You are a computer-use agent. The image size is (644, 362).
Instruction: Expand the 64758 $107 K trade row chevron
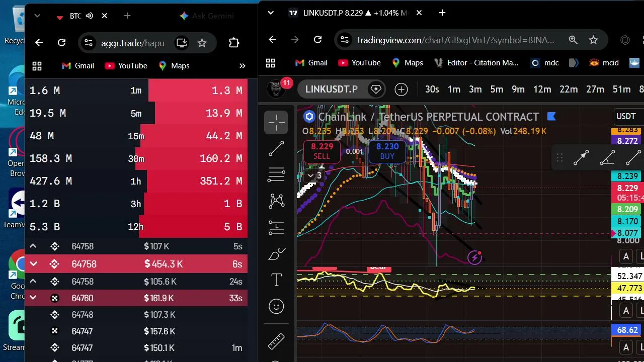click(x=33, y=246)
